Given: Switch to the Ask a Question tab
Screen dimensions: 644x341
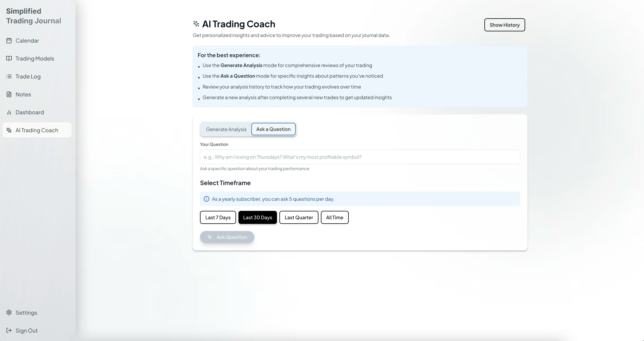Looking at the screenshot, I should coord(273,129).
